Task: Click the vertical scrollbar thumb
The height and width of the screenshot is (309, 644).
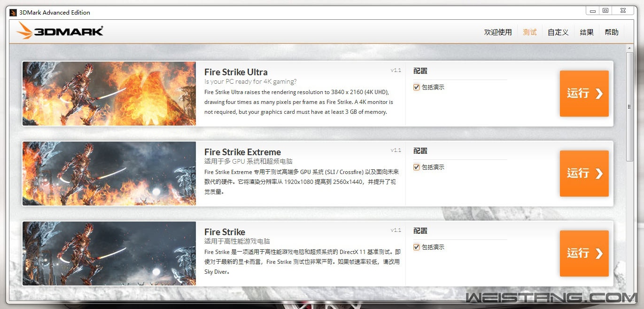Action: 630,106
